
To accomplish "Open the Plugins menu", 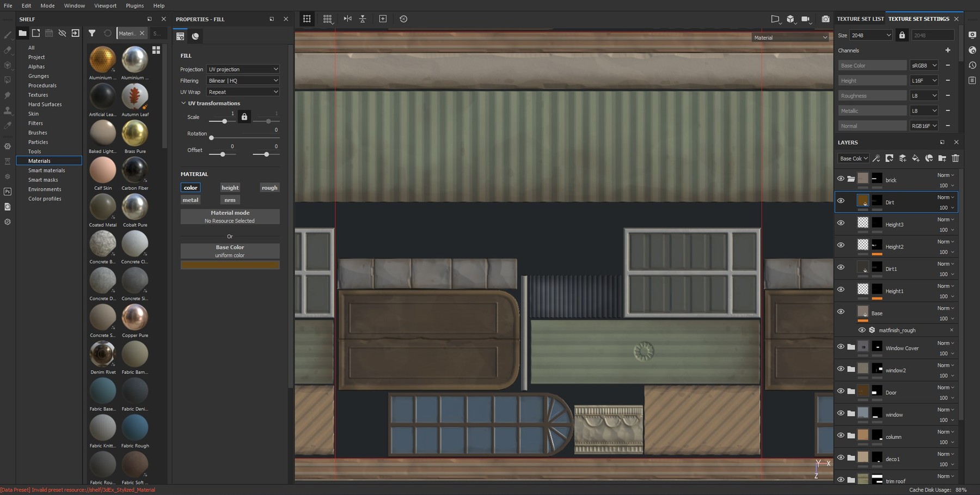I will pyautogui.click(x=134, y=5).
